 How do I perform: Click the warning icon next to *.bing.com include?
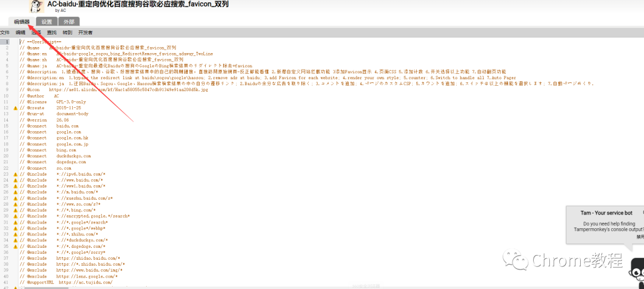[x=16, y=210]
